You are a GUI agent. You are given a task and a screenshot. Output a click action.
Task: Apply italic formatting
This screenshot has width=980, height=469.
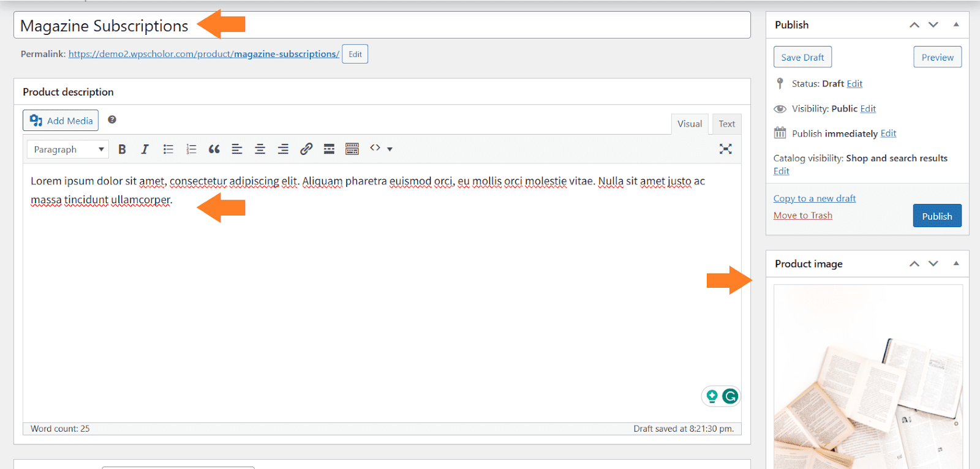pyautogui.click(x=145, y=149)
